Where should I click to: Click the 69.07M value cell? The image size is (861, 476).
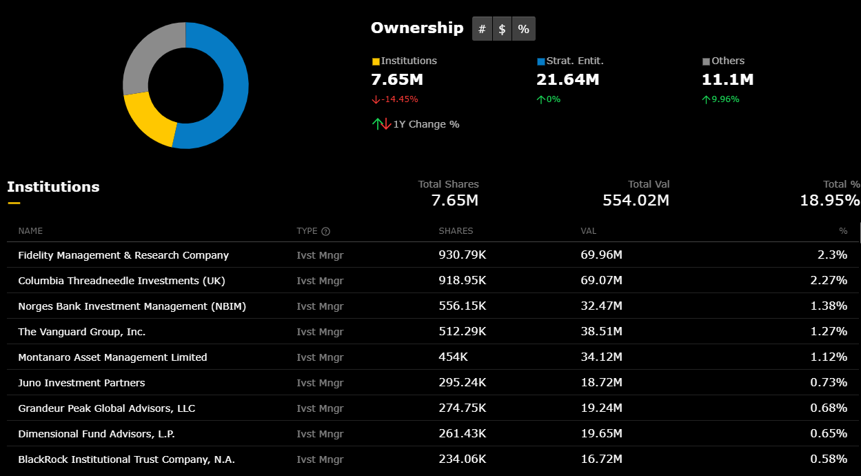[x=601, y=281]
